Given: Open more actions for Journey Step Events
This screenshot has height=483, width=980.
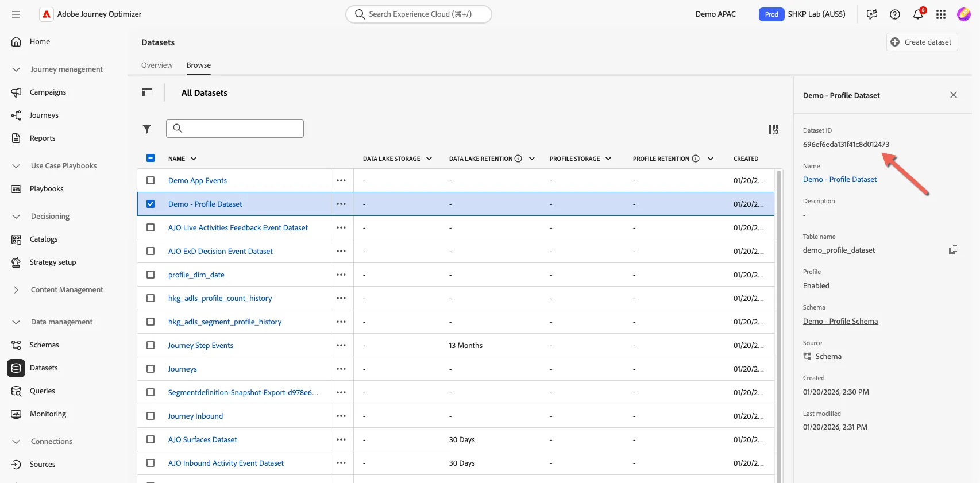Looking at the screenshot, I should [x=341, y=345].
